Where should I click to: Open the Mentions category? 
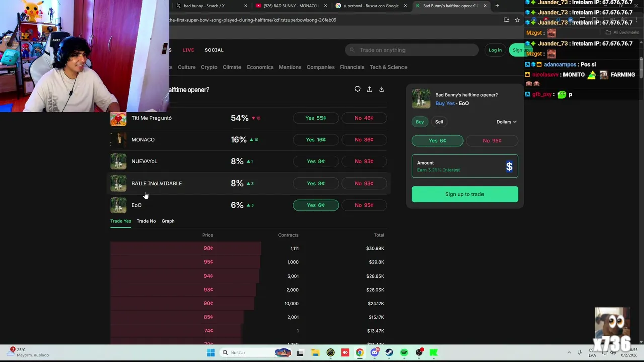[290, 67]
